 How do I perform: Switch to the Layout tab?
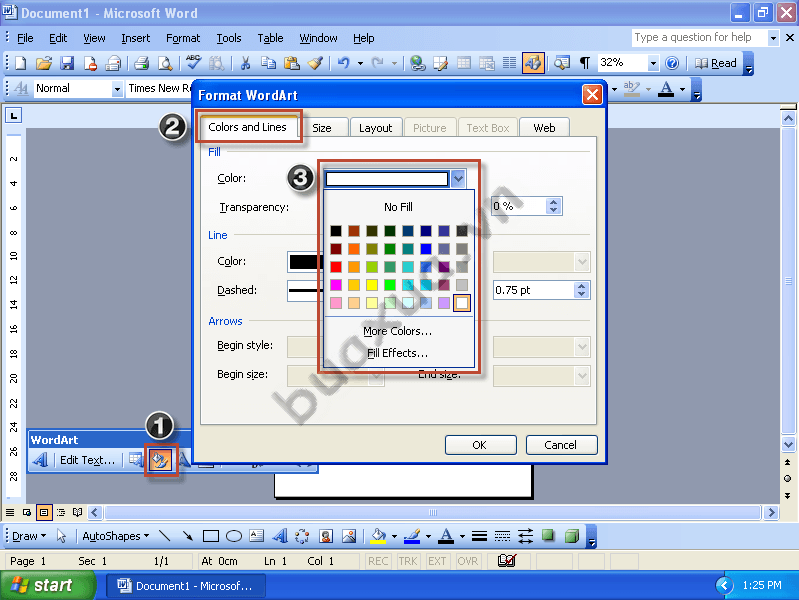pyautogui.click(x=376, y=128)
